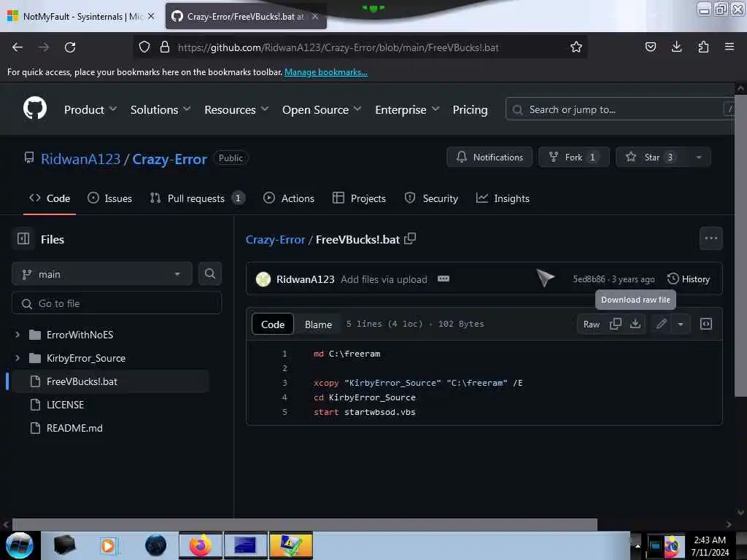Open the Product menu dropdown
Screen dimensions: 747x560
[x=90, y=109]
